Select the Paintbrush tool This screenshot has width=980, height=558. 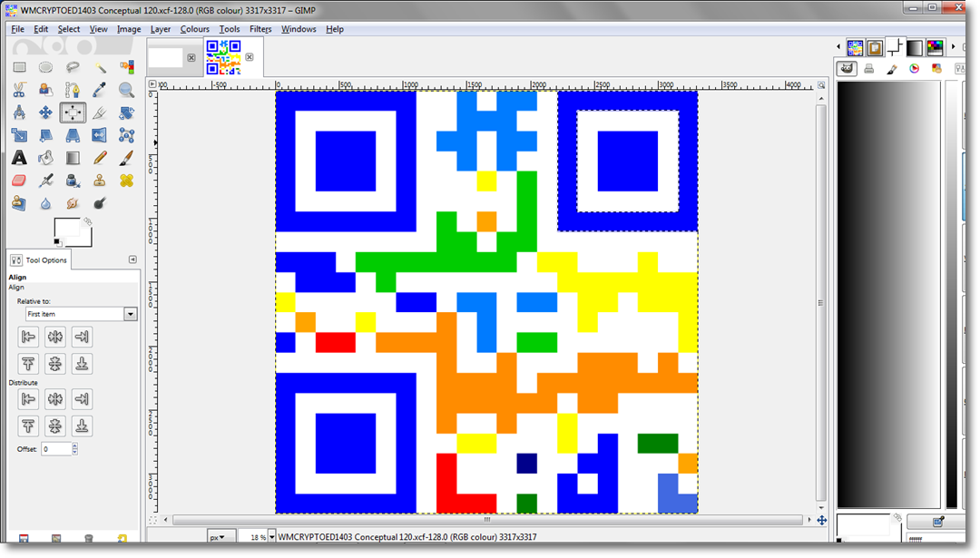click(127, 158)
